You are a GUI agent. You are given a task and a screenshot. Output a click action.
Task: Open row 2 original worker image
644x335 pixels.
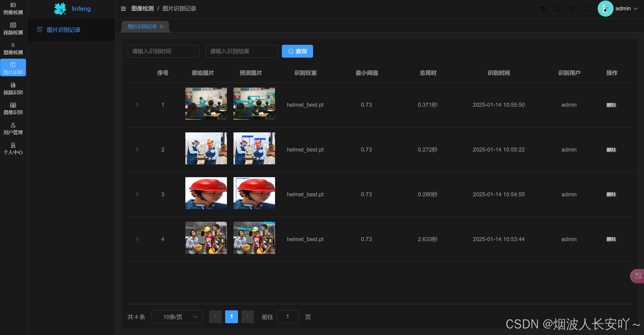[x=206, y=148]
